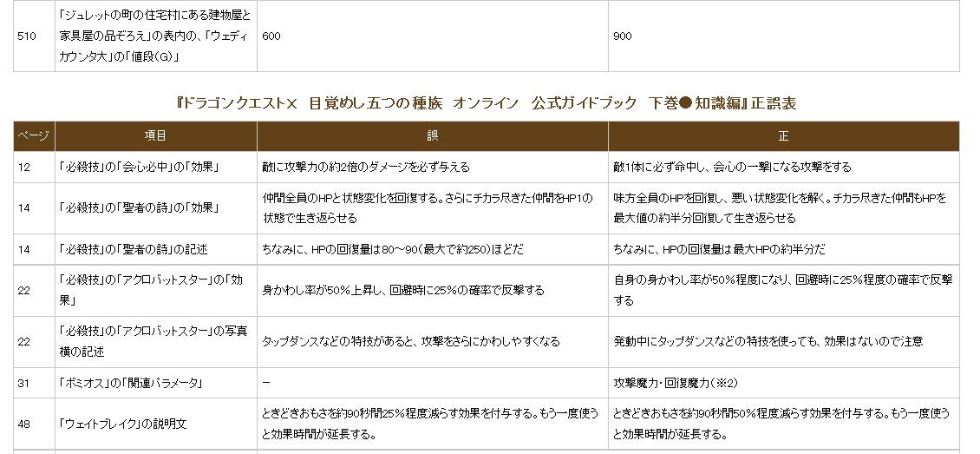Click the 600 value in row 510
Image resolution: width=980 pixels, height=454 pixels.
click(271, 36)
